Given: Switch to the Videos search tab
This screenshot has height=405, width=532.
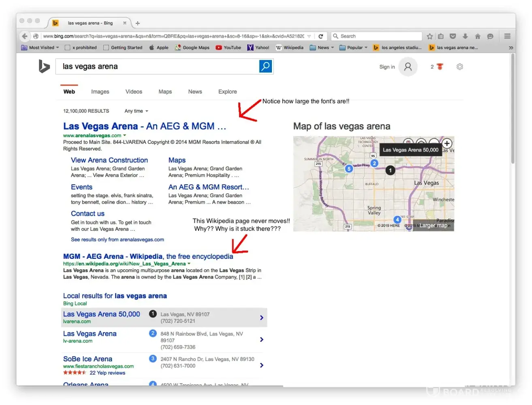Looking at the screenshot, I should click(134, 92).
